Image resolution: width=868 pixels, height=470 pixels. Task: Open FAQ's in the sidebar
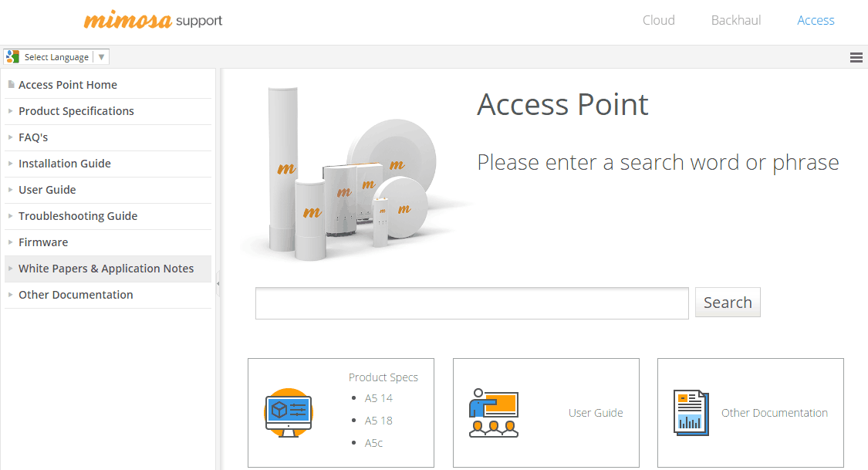(x=33, y=137)
